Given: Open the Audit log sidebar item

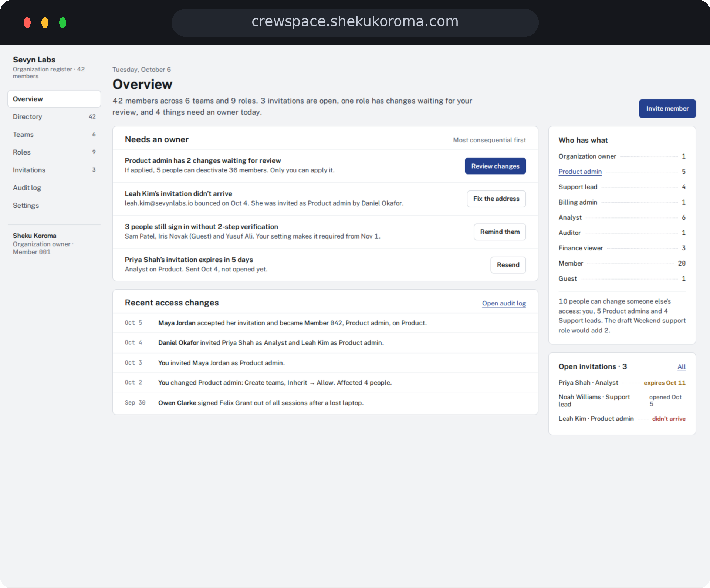Looking at the screenshot, I should (54, 187).
